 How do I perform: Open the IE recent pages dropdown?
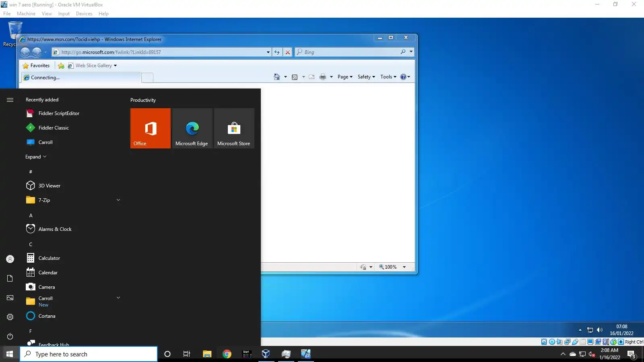pyautogui.click(x=45, y=52)
